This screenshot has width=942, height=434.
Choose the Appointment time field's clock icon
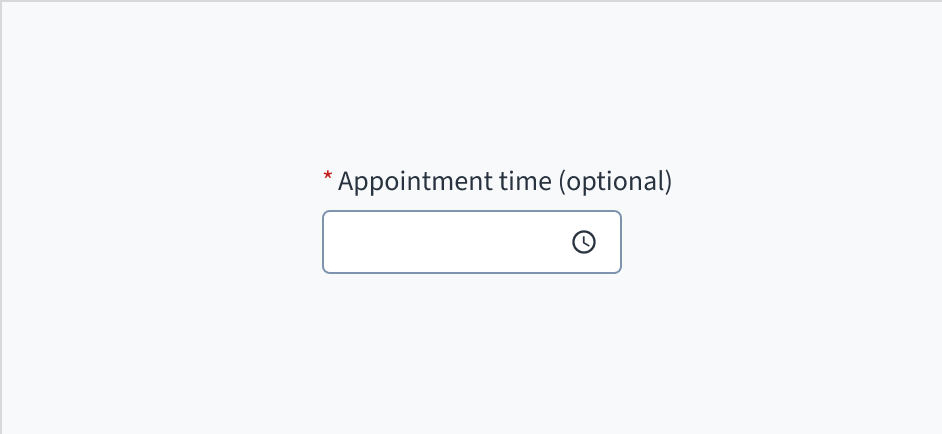click(584, 242)
